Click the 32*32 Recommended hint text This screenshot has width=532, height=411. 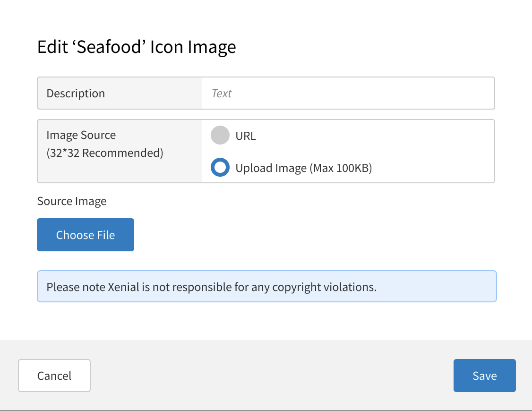[x=104, y=153]
